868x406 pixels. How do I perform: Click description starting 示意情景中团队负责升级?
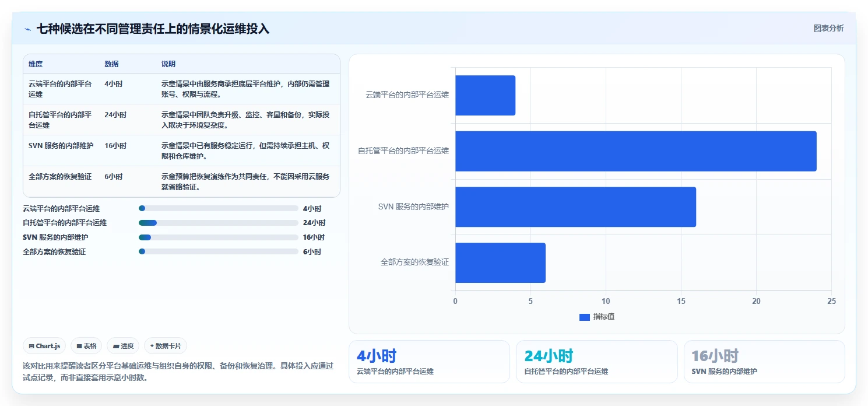tap(246, 120)
